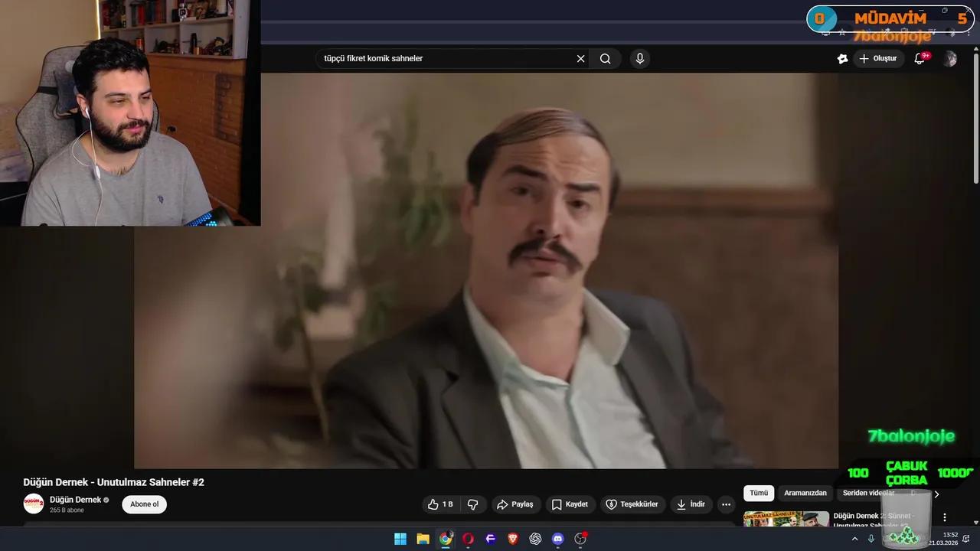The image size is (980, 551).
Task: Subscribe by clicking Abone ol
Action: pyautogui.click(x=144, y=504)
